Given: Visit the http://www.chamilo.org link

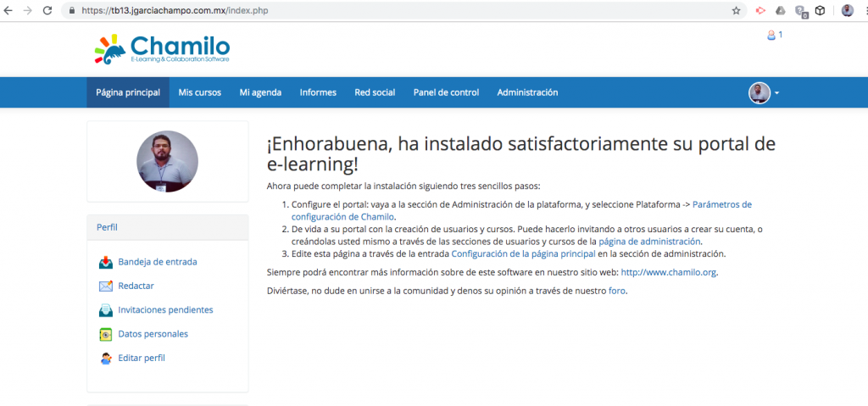Looking at the screenshot, I should click(x=670, y=272).
